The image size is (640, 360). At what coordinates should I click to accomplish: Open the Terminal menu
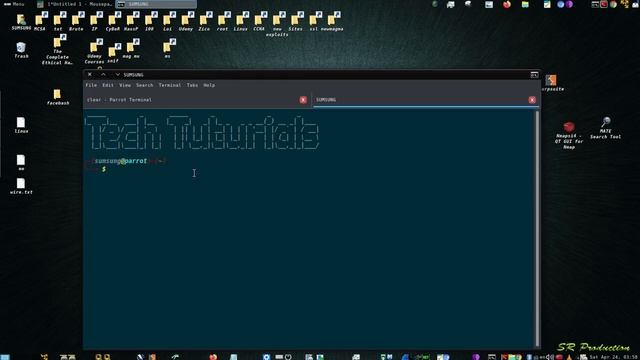pos(170,85)
